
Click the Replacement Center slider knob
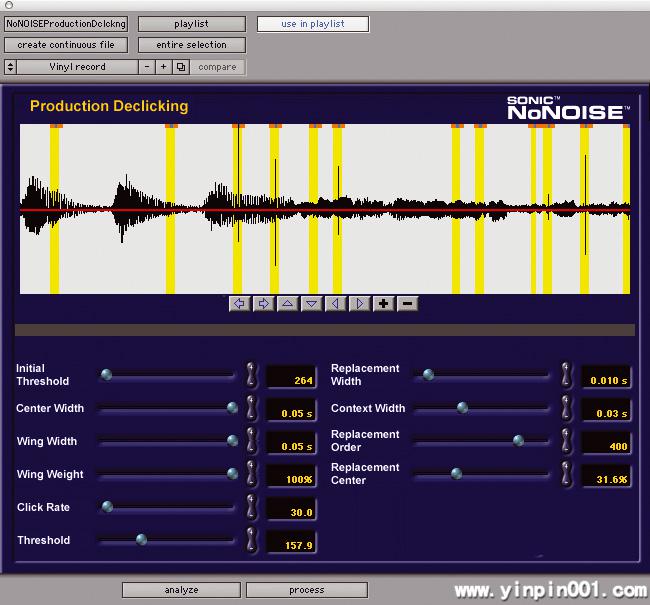click(456, 473)
